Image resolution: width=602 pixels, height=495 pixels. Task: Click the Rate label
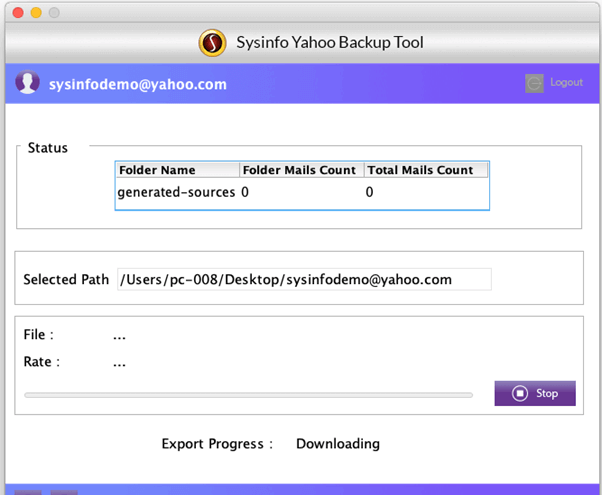tap(41, 362)
